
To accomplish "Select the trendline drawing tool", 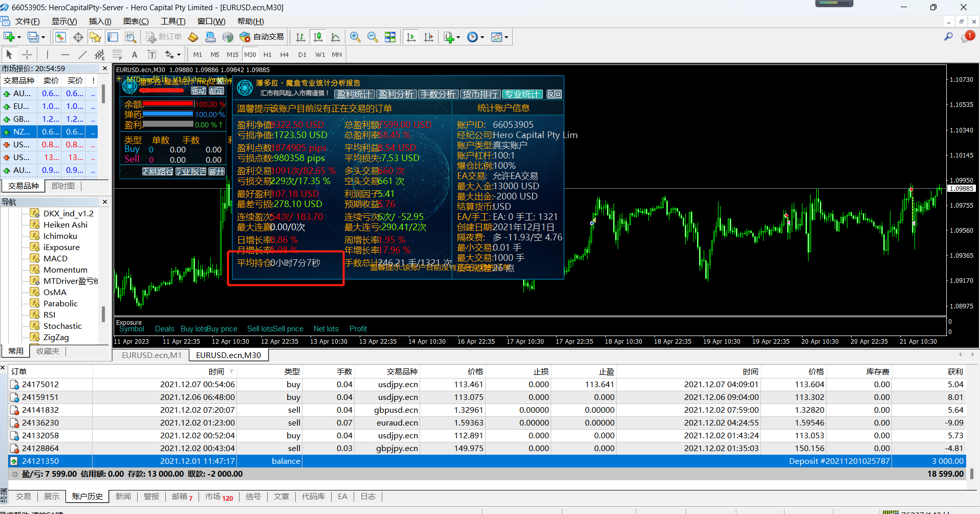I will click(x=82, y=54).
